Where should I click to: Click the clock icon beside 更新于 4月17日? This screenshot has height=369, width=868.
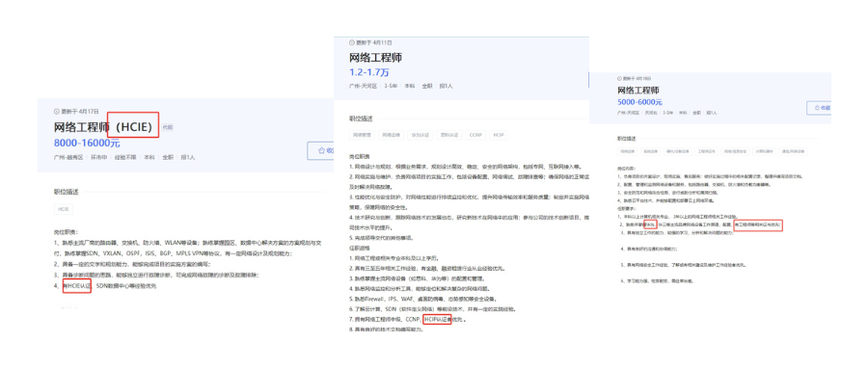(57, 111)
